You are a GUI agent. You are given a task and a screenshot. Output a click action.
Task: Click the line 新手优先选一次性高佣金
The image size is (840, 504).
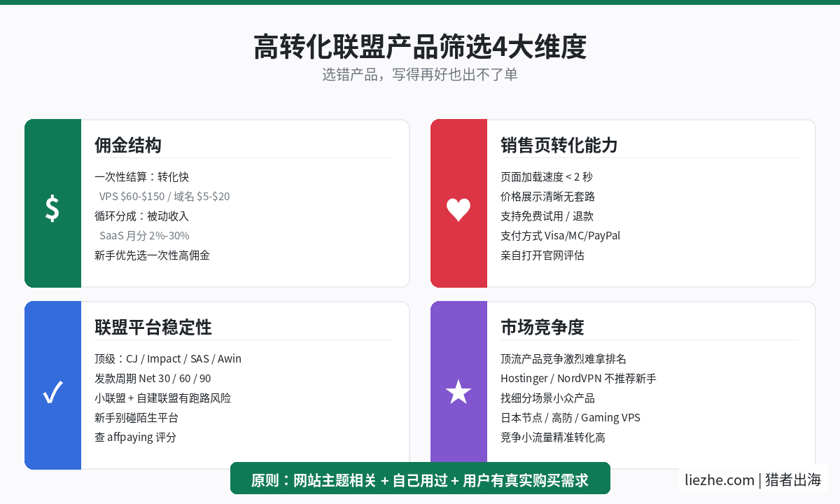pyautogui.click(x=152, y=255)
